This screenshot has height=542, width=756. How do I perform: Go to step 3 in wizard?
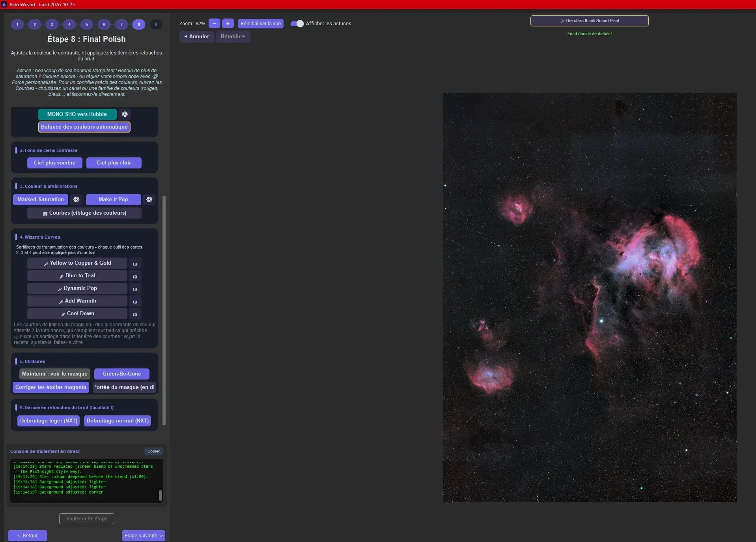click(x=52, y=24)
